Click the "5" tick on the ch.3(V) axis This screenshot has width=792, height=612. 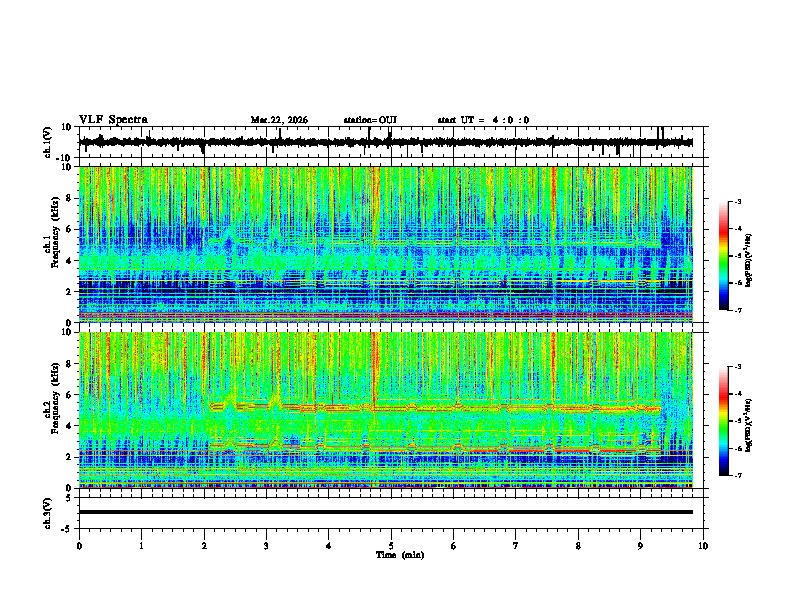[x=70, y=498]
